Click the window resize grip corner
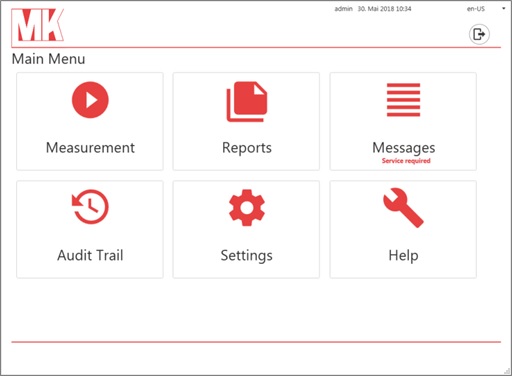 point(507,371)
